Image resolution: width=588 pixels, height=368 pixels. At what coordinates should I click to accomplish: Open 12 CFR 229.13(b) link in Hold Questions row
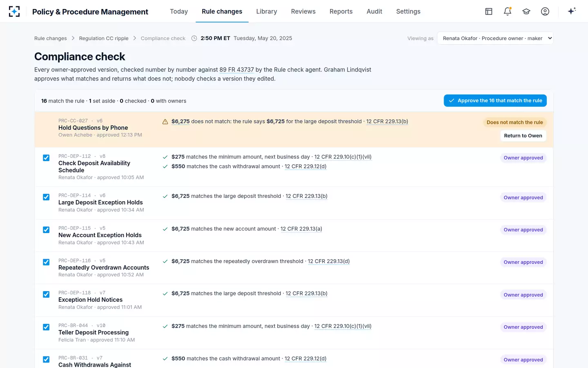(387, 121)
